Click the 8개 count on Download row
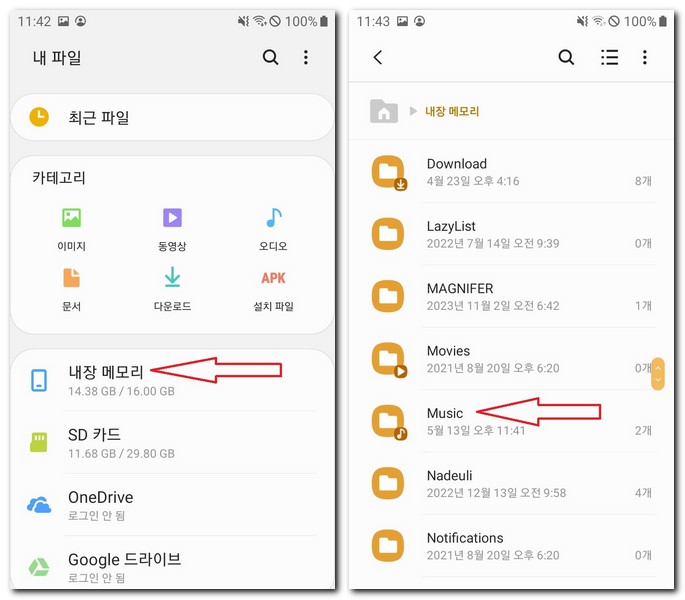The image size is (685, 600). [x=643, y=181]
